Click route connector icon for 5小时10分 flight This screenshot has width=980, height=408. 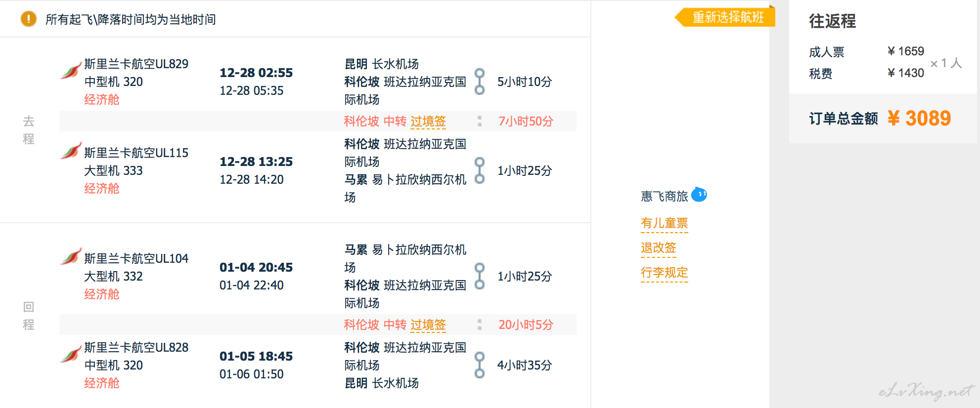480,82
